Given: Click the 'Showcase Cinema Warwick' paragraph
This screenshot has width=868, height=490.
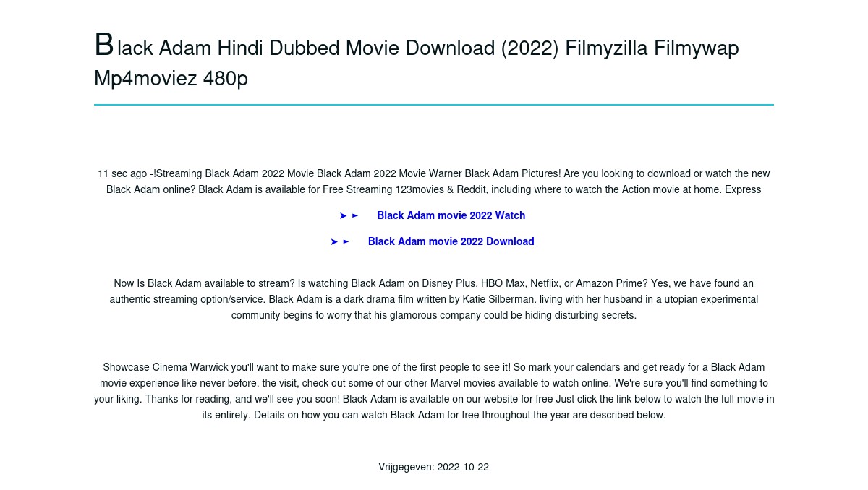Looking at the screenshot, I should click(x=434, y=391).
